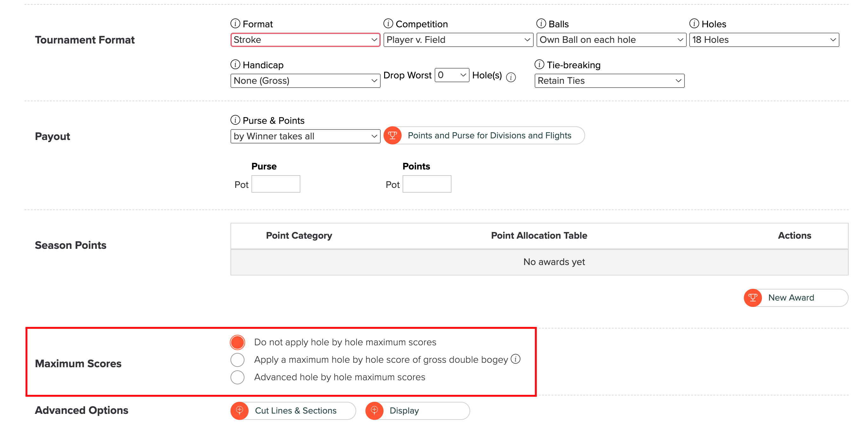Click the info icon beside Balls

[541, 23]
